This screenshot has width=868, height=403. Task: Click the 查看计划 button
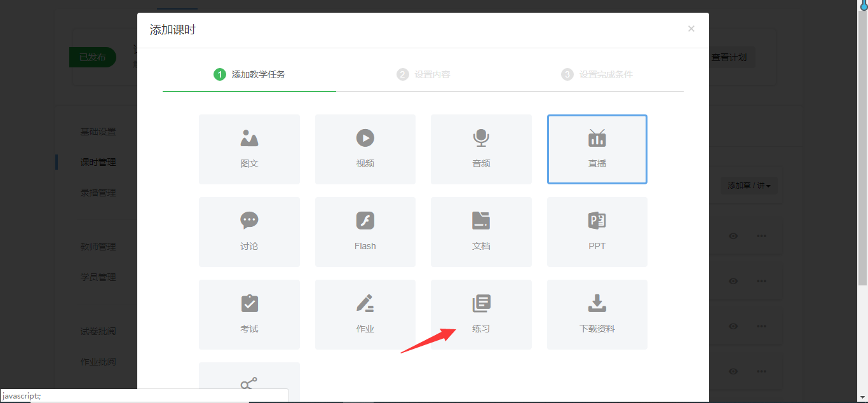729,57
